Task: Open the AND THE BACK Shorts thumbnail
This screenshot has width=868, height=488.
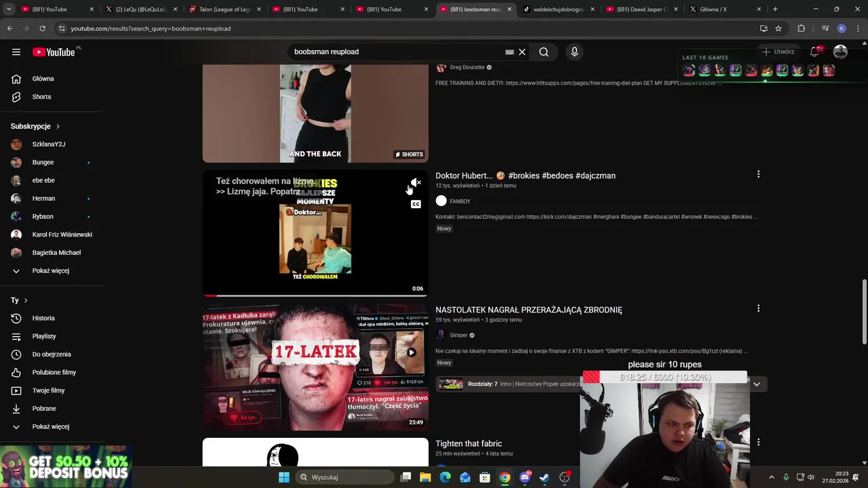Action: pos(315,114)
